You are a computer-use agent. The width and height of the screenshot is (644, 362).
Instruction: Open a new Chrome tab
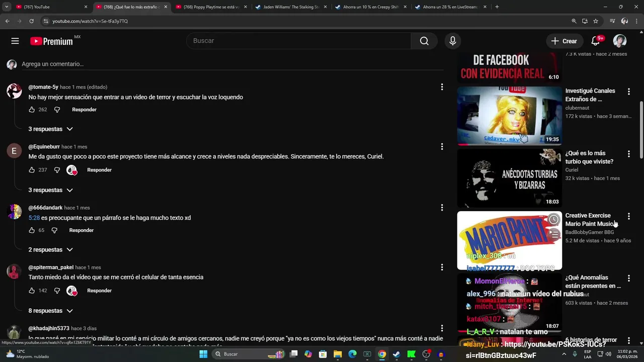[497, 7]
